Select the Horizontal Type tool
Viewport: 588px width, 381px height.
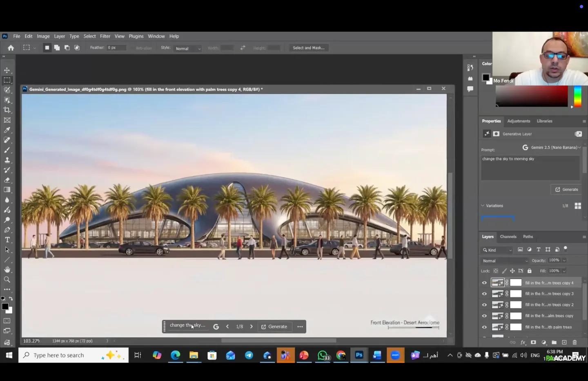tap(7, 240)
